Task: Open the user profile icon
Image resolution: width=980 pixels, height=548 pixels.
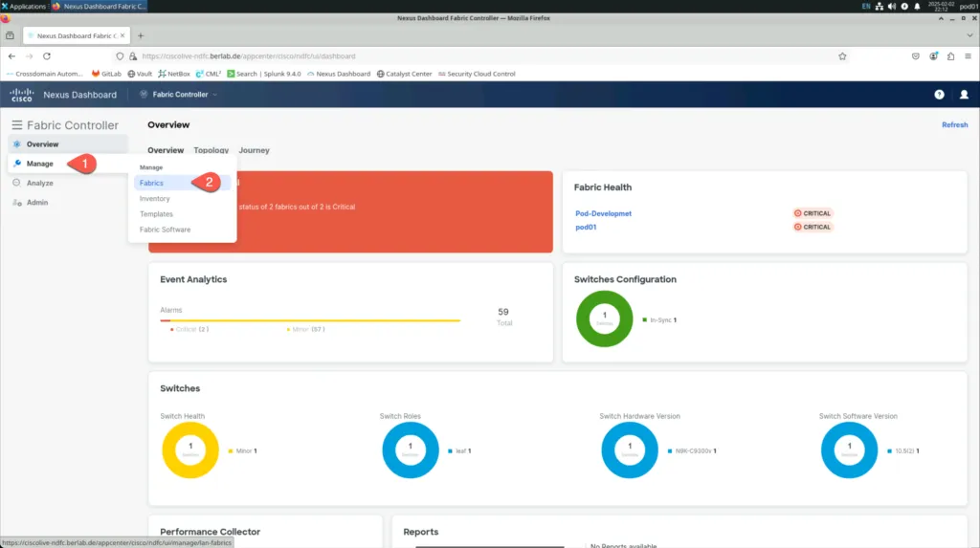Action: [x=964, y=95]
